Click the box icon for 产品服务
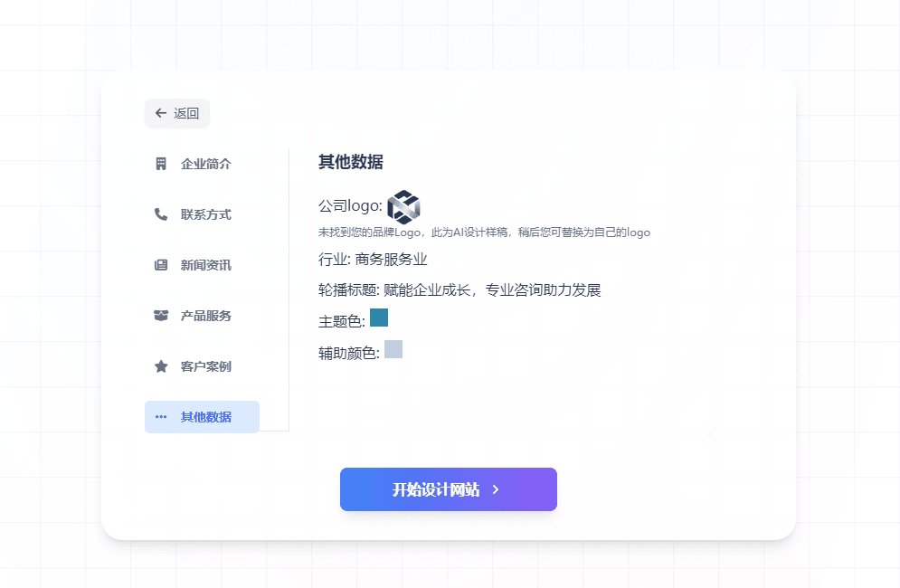Screen dimensions: 900x588 (x=161, y=316)
